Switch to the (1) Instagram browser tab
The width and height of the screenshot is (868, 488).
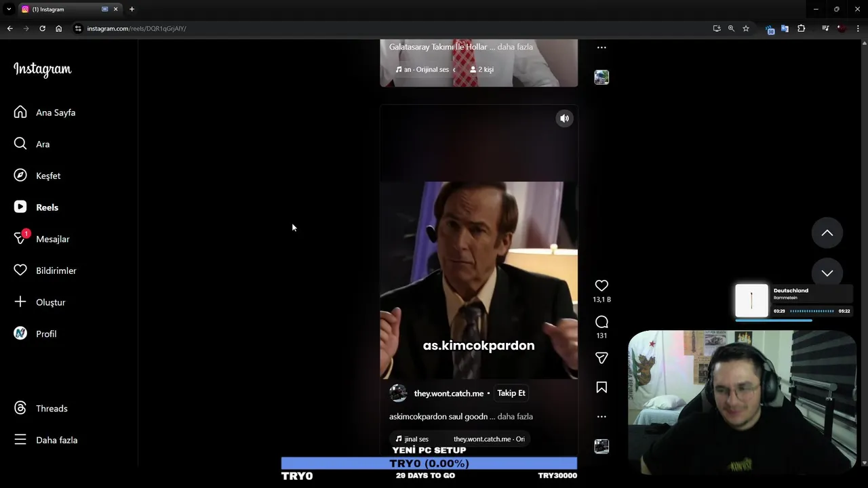pos(66,9)
